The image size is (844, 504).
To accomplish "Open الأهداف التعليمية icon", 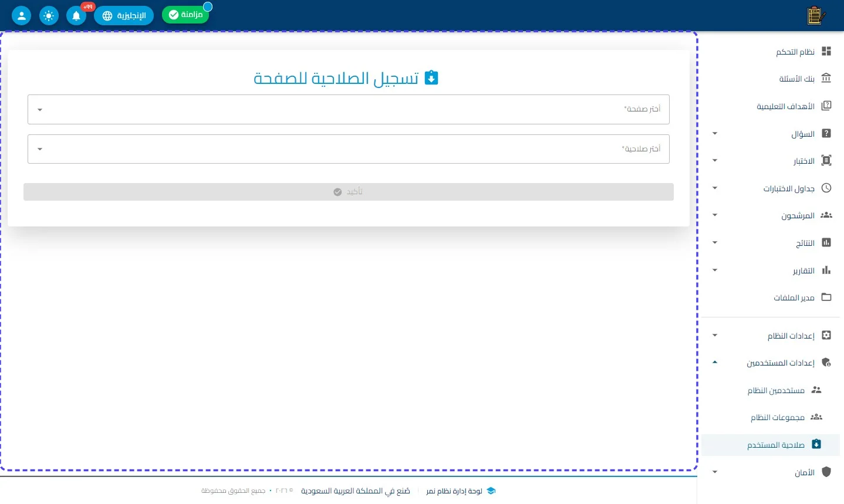I will pos(826,106).
